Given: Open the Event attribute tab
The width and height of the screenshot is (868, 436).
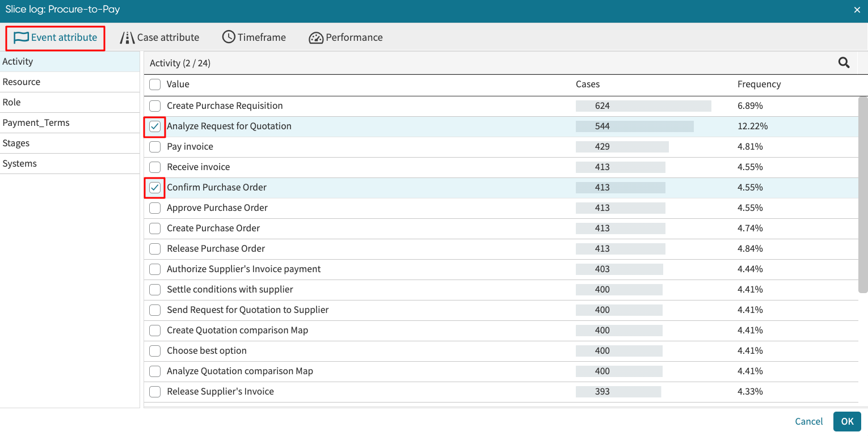Looking at the screenshot, I should (56, 37).
